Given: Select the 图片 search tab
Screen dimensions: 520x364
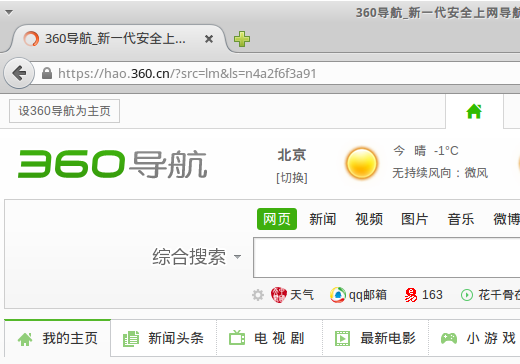Looking at the screenshot, I should pyautogui.click(x=414, y=219).
